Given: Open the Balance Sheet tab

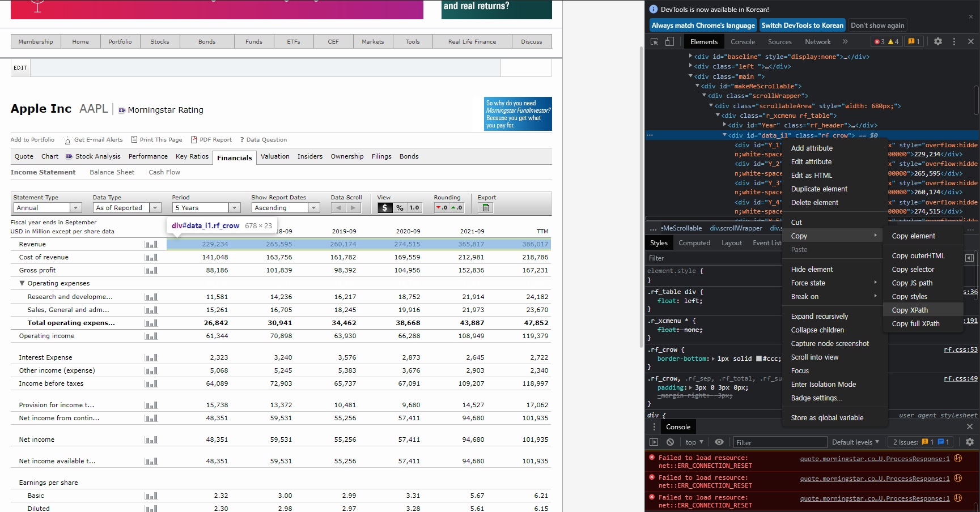Looking at the screenshot, I should 112,172.
